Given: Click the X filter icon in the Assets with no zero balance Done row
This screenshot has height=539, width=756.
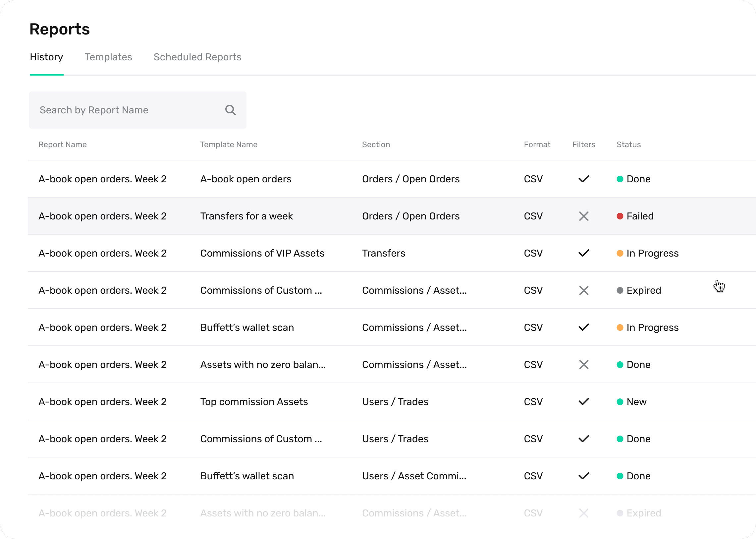Looking at the screenshot, I should pyautogui.click(x=583, y=364).
